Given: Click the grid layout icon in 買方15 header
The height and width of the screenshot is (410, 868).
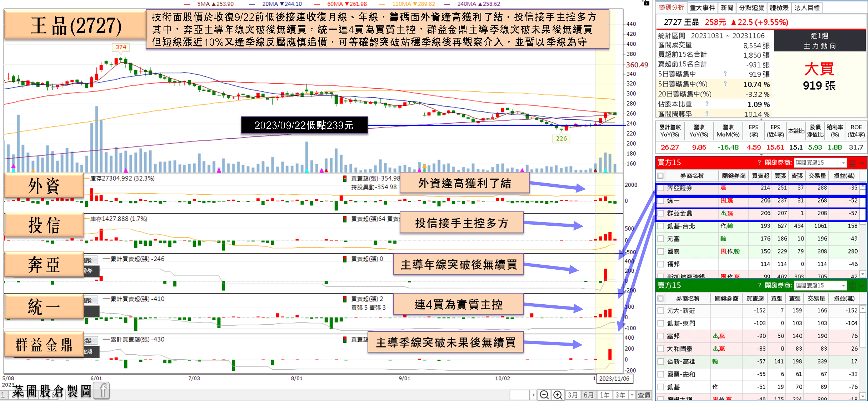Looking at the screenshot, I should 853,163.
